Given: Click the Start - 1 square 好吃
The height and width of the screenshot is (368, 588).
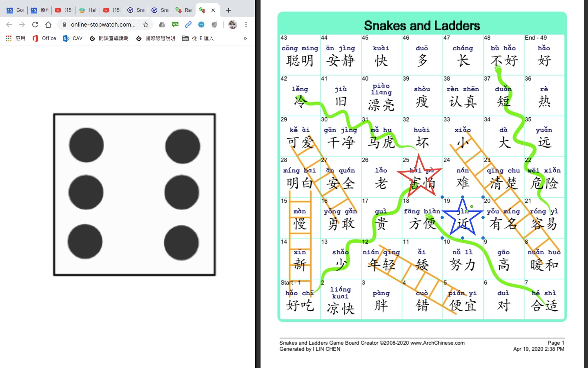Looking at the screenshot, I should (x=300, y=300).
